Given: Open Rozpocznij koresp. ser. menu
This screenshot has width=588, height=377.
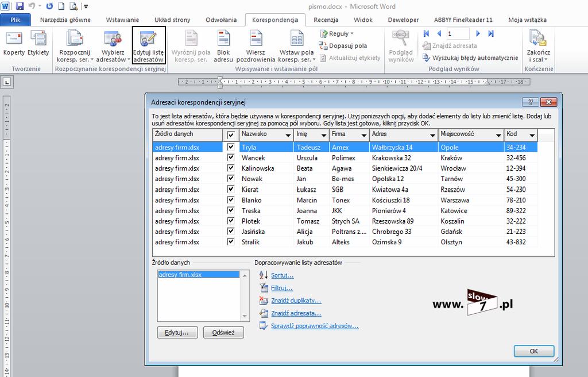Looking at the screenshot, I should (75, 46).
